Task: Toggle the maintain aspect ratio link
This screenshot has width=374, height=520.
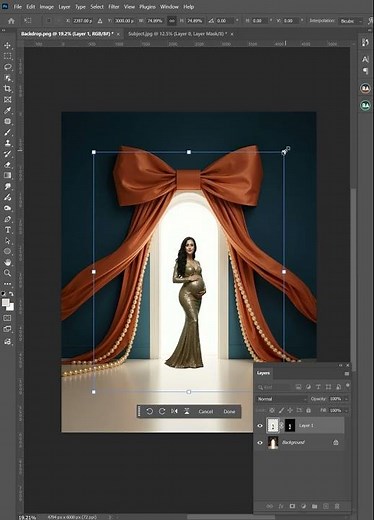Action: 172,21
